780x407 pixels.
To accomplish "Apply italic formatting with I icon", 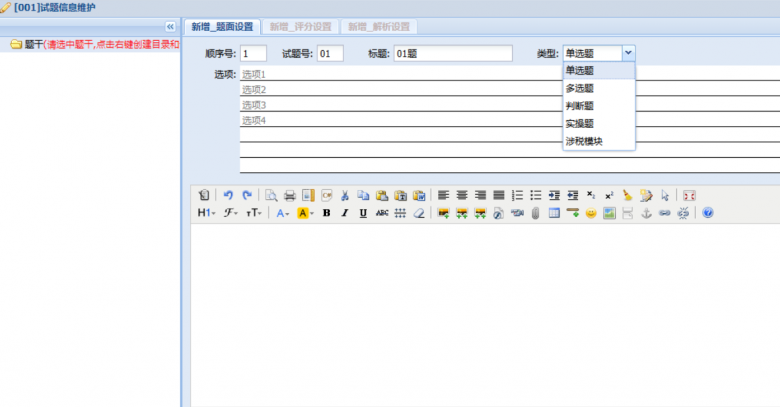I will (344, 213).
